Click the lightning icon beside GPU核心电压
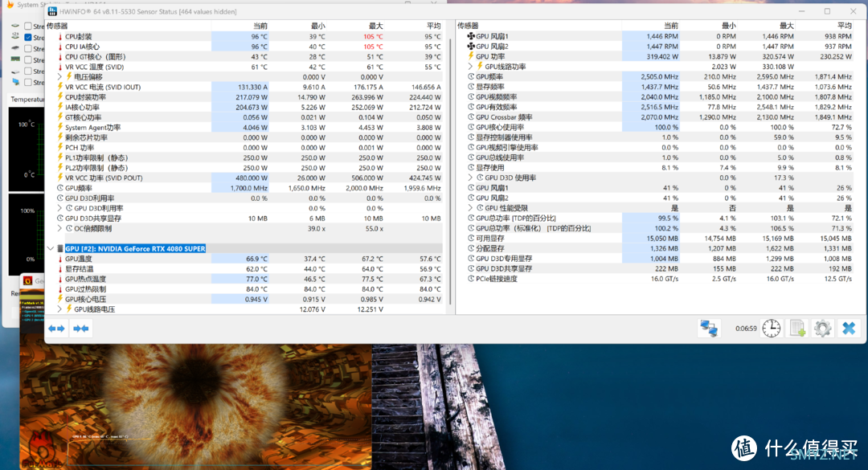Viewport: 868px width, 470px height. click(x=60, y=299)
